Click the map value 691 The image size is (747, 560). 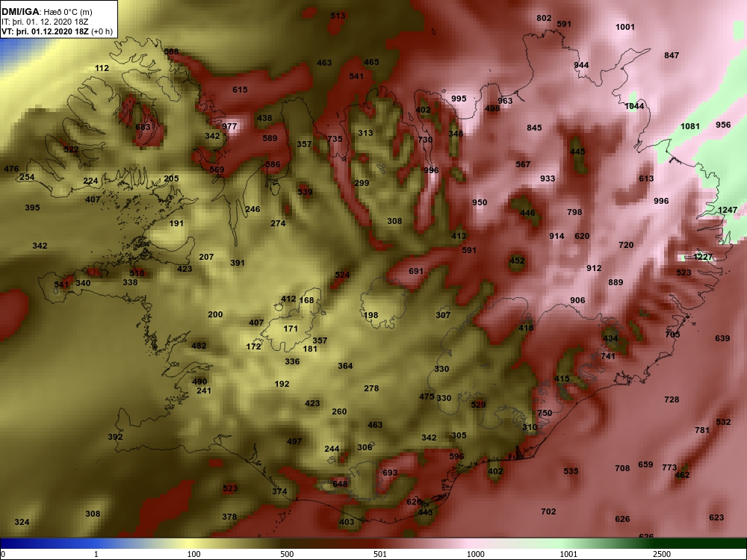[416, 271]
